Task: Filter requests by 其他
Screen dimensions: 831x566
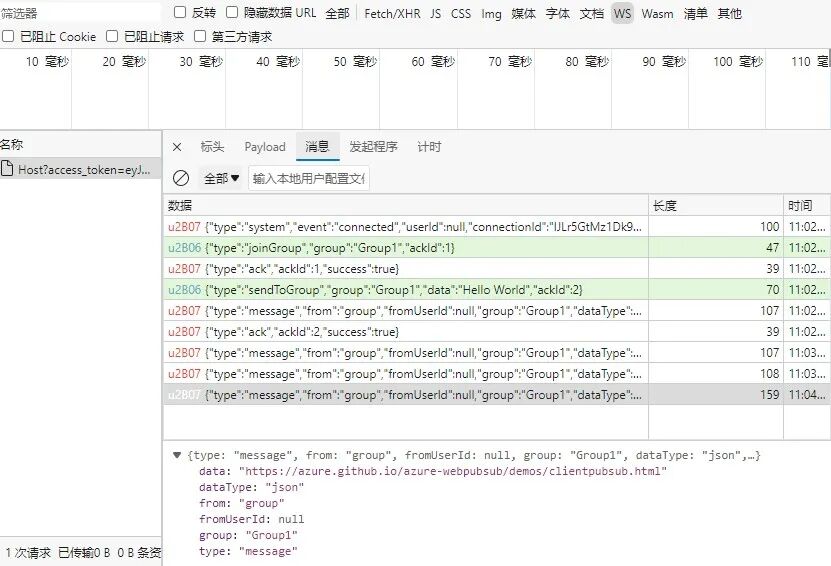Action: pyautogui.click(x=729, y=13)
